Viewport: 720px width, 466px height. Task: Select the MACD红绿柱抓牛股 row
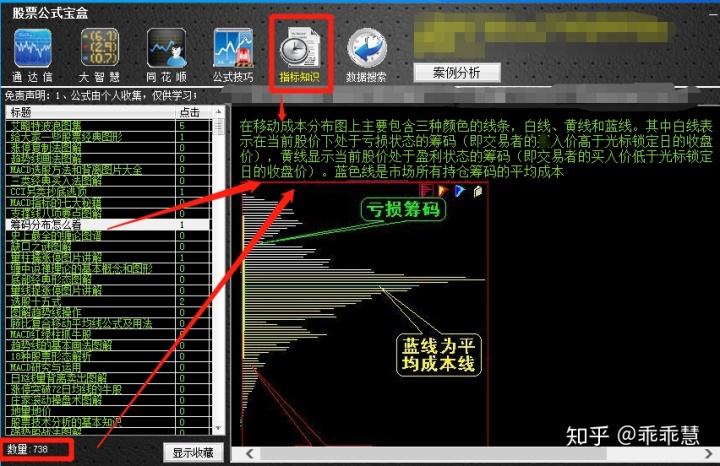(x=108, y=335)
